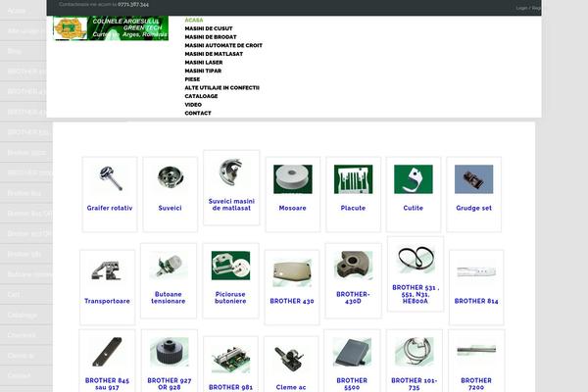Open the BROTHER 7200 part image
Screen dimensions: 588x392
pos(476,352)
